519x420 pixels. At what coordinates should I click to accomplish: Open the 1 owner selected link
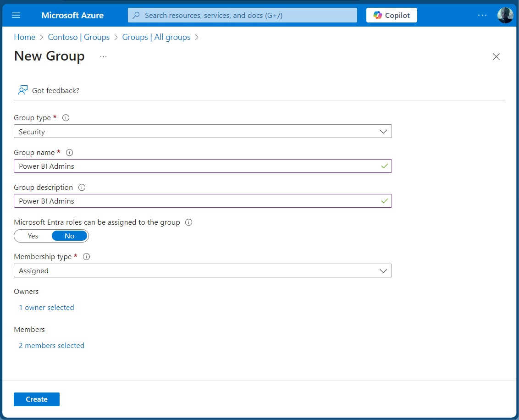click(46, 308)
